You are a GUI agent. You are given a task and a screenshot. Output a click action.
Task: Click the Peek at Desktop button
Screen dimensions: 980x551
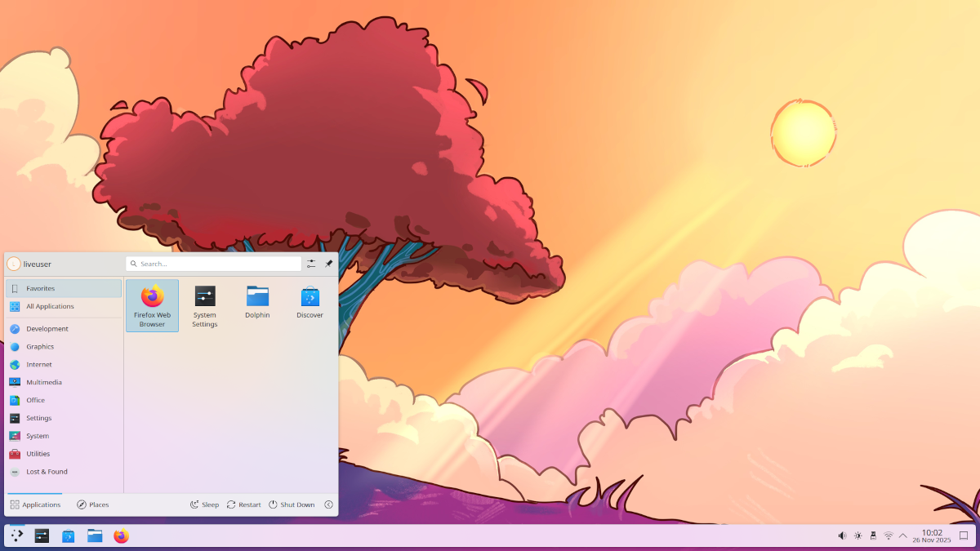[x=963, y=536]
